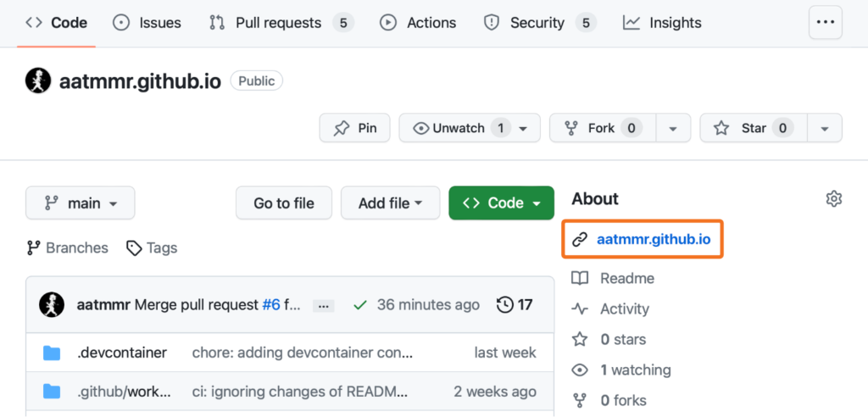The image size is (868, 417).
Task: Fork the repository
Action: pyautogui.click(x=603, y=128)
